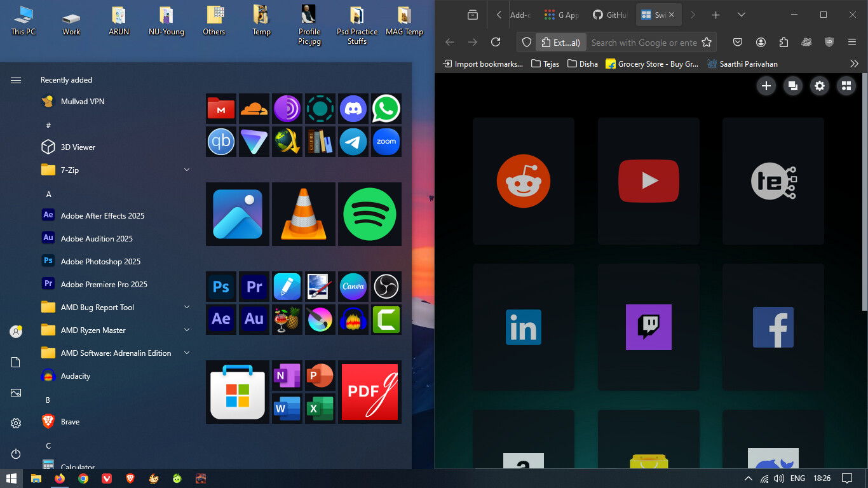Screen dimensions: 868x488
Task: Expand the AMD Ryzen Master folder
Action: pos(187,330)
